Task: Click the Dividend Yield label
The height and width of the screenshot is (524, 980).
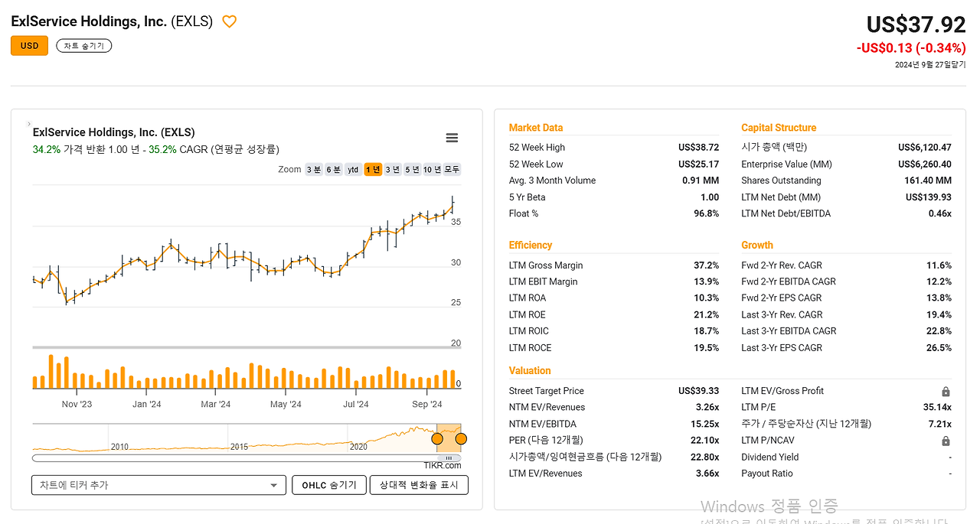Action: tap(770, 457)
